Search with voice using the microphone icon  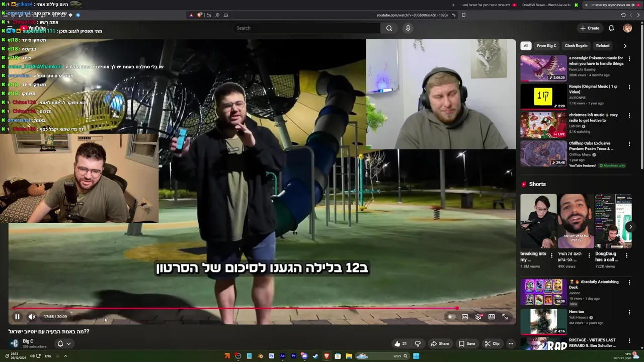click(408, 28)
